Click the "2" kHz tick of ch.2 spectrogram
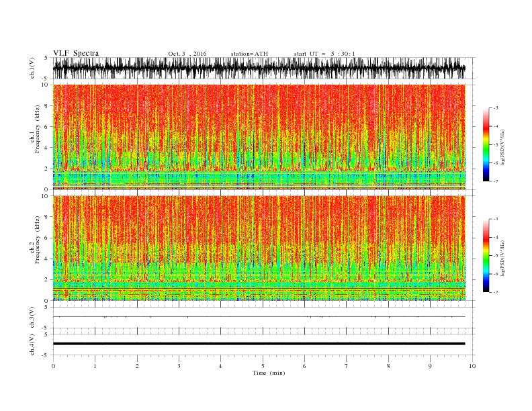 pyautogui.click(x=46, y=280)
